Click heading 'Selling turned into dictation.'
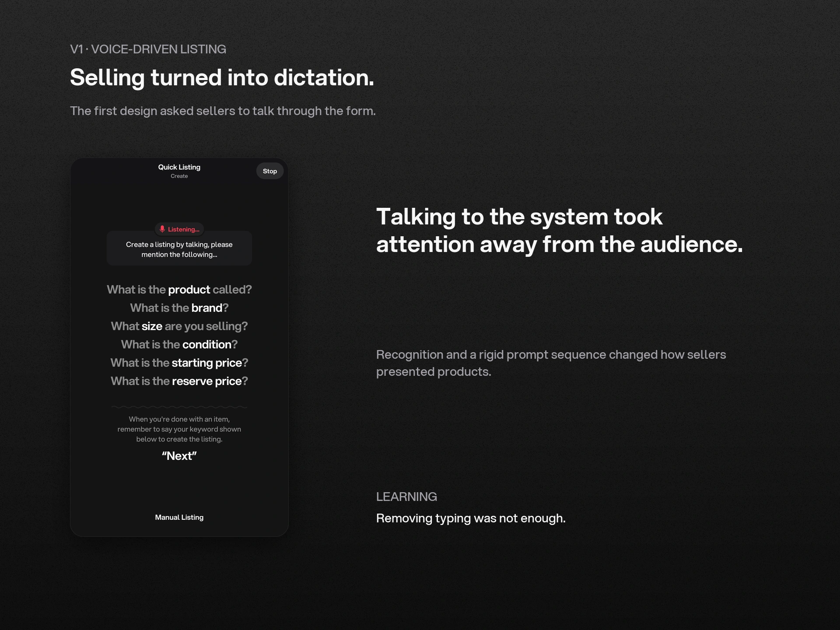The height and width of the screenshot is (630, 840). [x=222, y=77]
